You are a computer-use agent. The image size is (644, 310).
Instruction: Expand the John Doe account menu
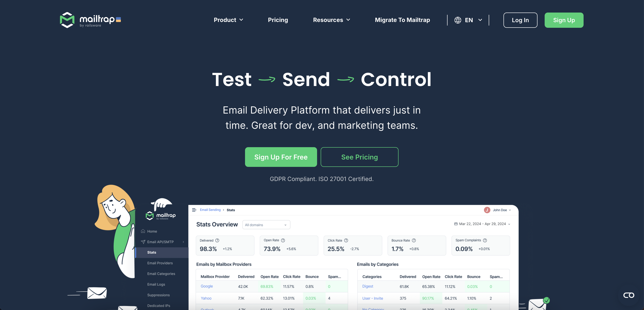tap(497, 210)
